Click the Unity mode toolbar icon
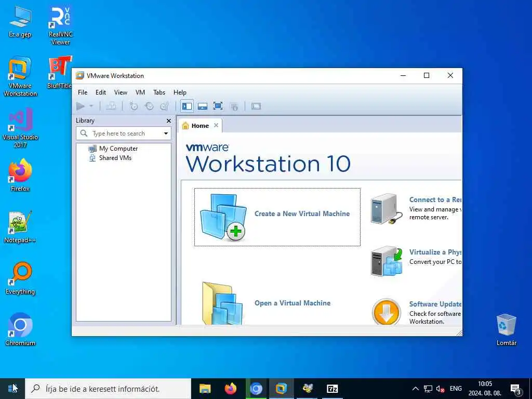 point(234,106)
